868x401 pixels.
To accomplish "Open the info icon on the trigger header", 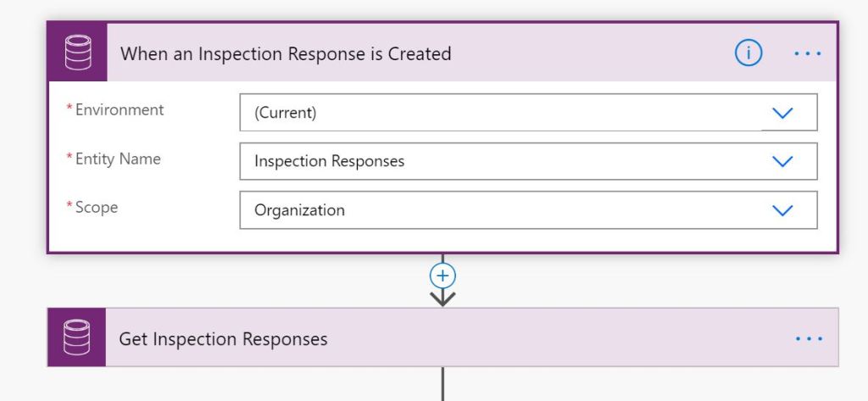I will (x=748, y=53).
